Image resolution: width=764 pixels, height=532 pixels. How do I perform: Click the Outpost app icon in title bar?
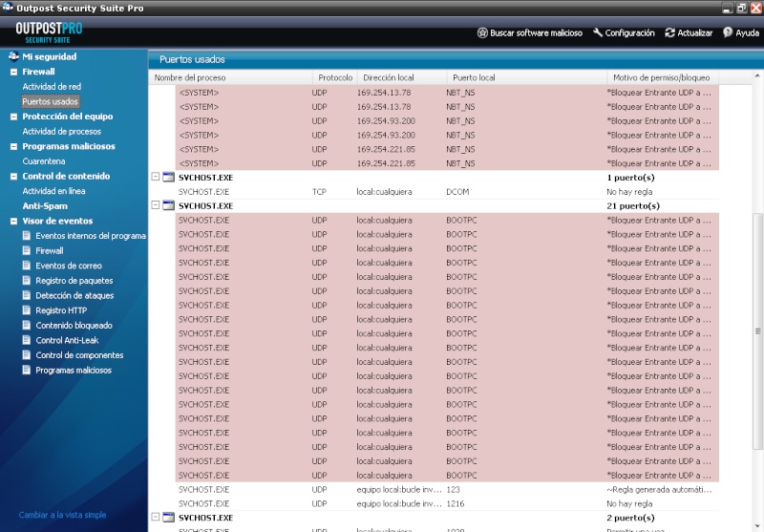[x=8, y=8]
